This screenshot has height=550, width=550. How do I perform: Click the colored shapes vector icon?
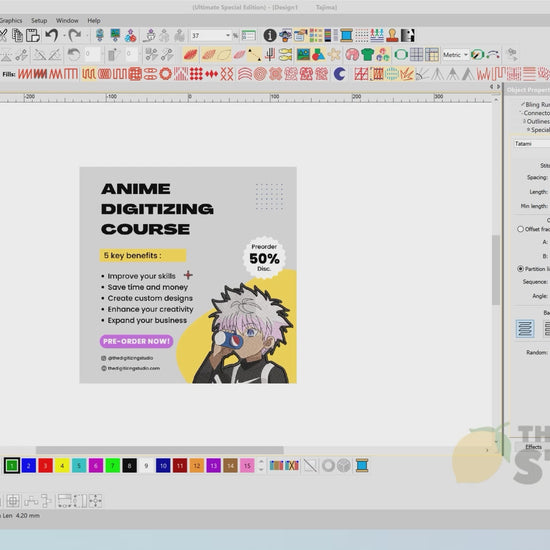tap(318, 54)
